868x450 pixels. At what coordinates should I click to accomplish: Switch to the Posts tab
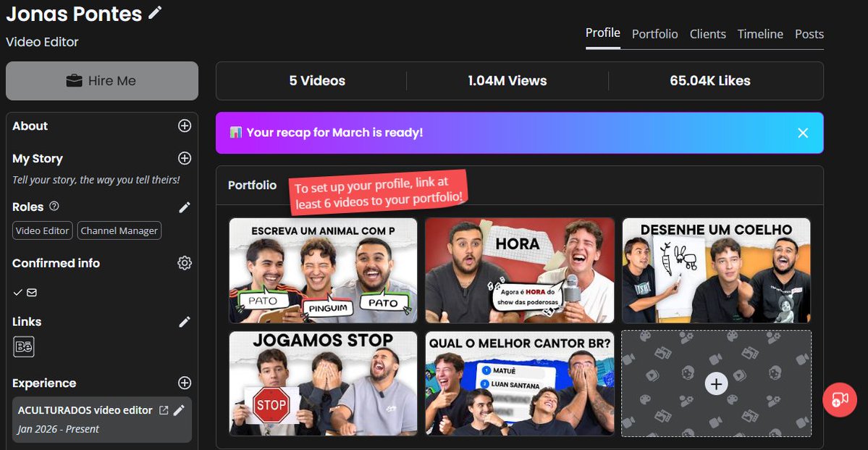pos(809,34)
